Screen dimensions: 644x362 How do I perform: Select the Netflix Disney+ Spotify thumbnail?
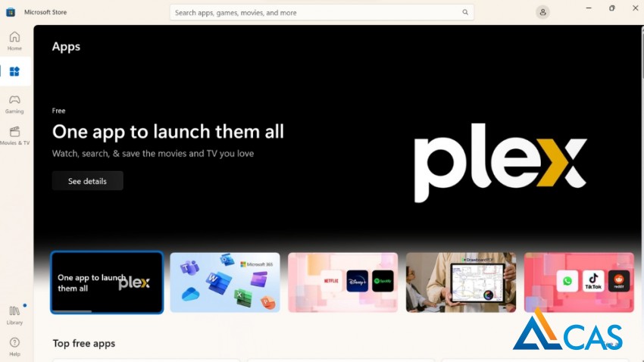(x=343, y=282)
